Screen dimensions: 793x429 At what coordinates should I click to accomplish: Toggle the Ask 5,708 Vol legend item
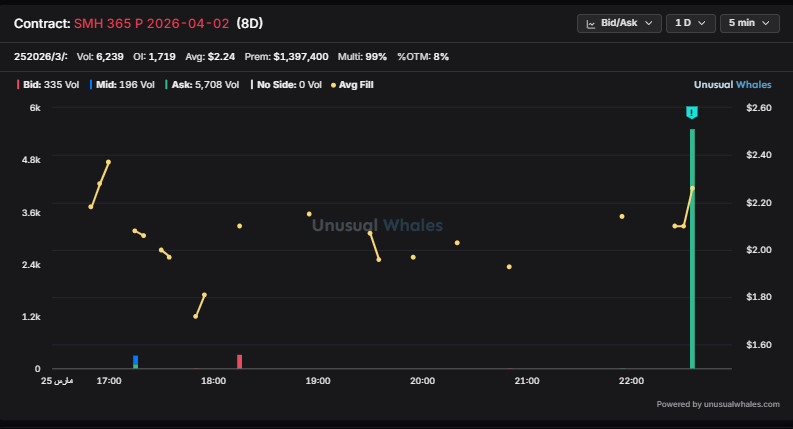[202, 85]
